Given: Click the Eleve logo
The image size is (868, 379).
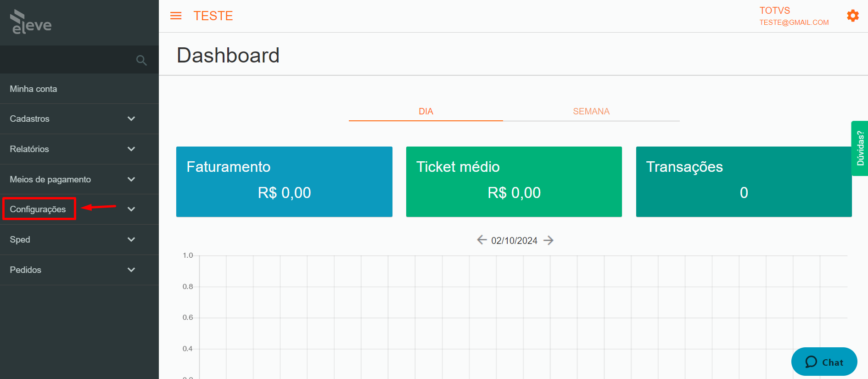Looking at the screenshot, I should [31, 22].
